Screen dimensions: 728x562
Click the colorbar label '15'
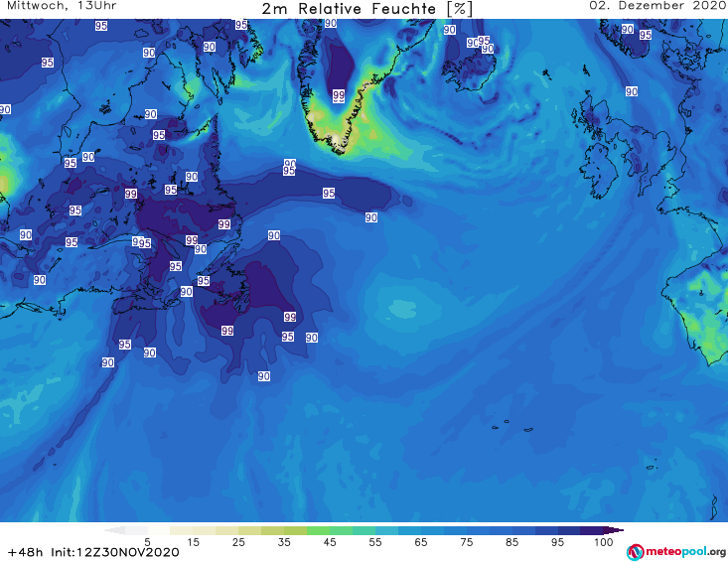[x=193, y=542]
